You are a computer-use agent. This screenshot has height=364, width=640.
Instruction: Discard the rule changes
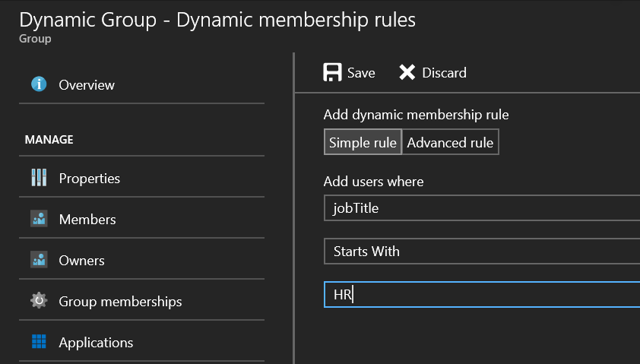coord(432,72)
